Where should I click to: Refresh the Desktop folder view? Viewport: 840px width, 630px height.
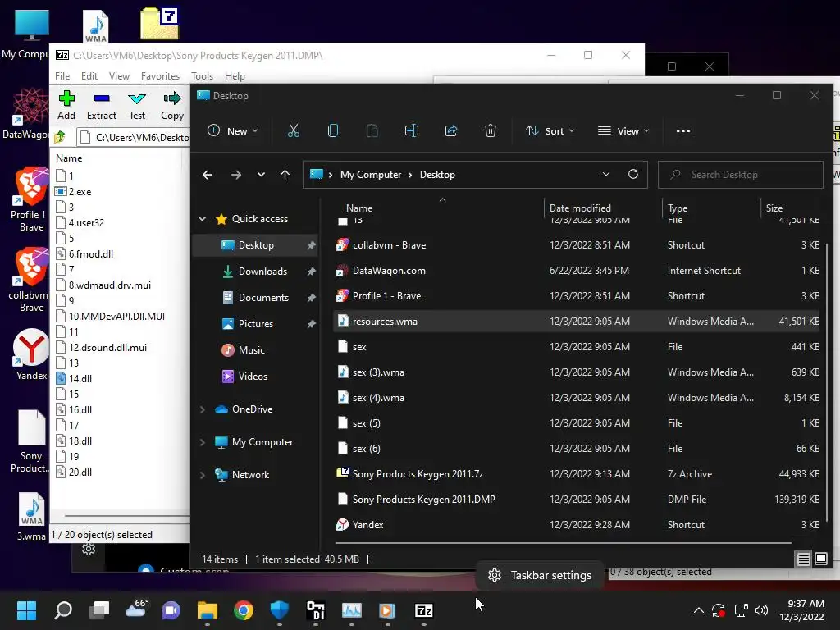[x=633, y=174]
